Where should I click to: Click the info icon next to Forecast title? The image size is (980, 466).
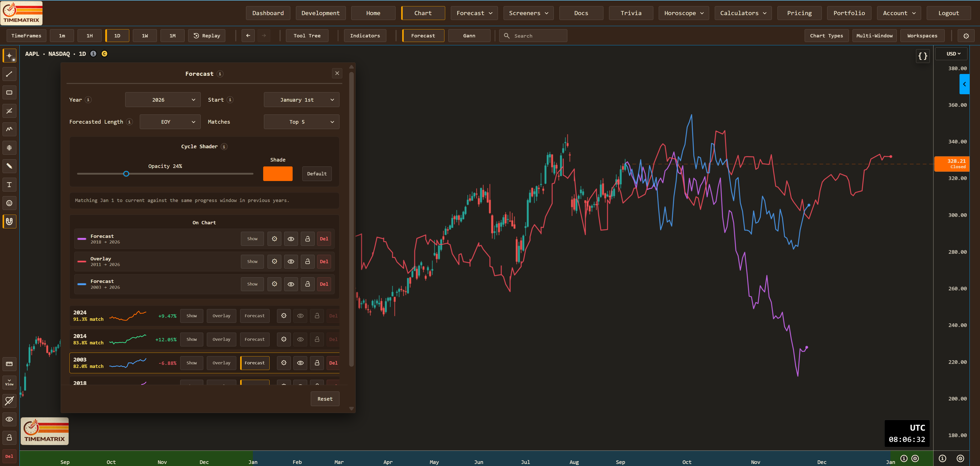pyautogui.click(x=220, y=74)
